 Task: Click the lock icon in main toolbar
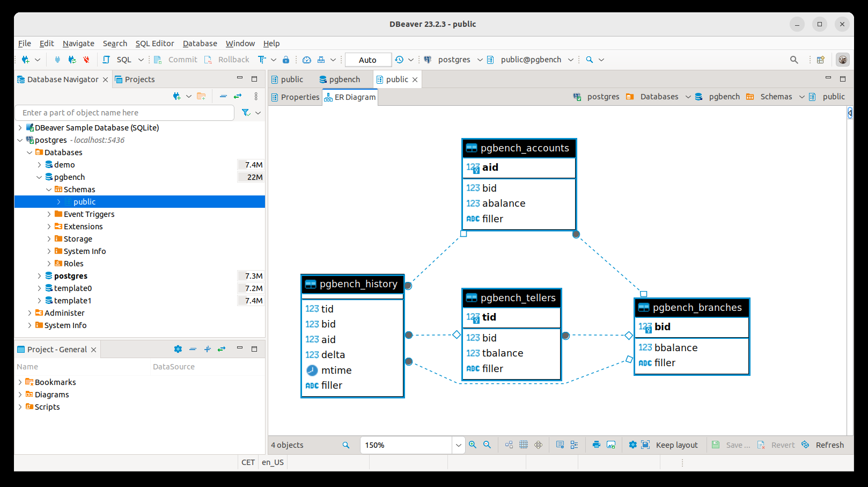coord(286,60)
